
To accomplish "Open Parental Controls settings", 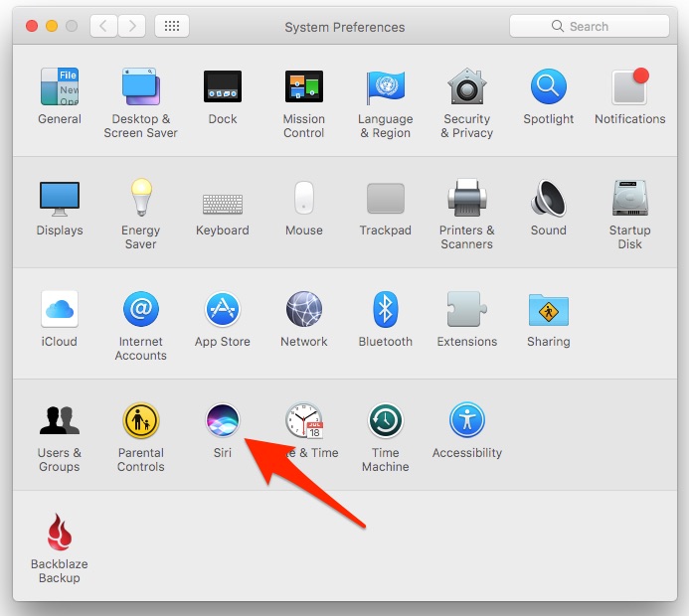I will (x=140, y=421).
